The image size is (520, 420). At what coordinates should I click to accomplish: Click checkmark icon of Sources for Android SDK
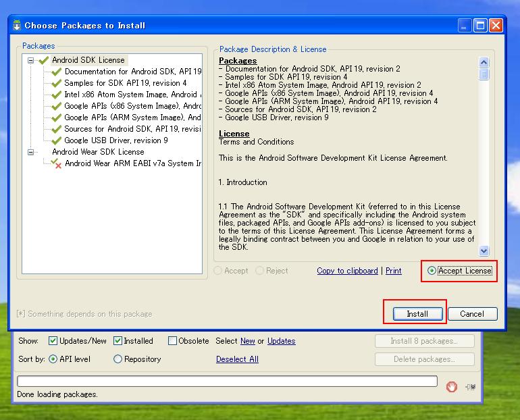pyautogui.click(x=56, y=129)
